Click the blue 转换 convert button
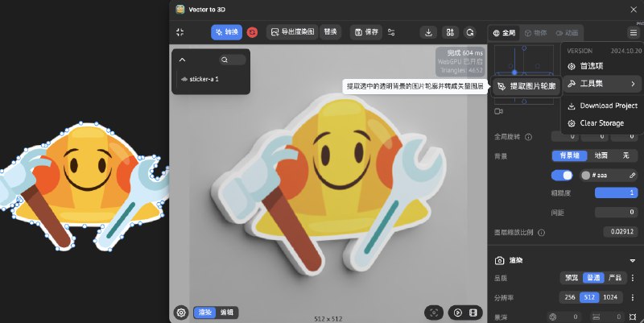The width and height of the screenshot is (644, 323). pyautogui.click(x=227, y=32)
